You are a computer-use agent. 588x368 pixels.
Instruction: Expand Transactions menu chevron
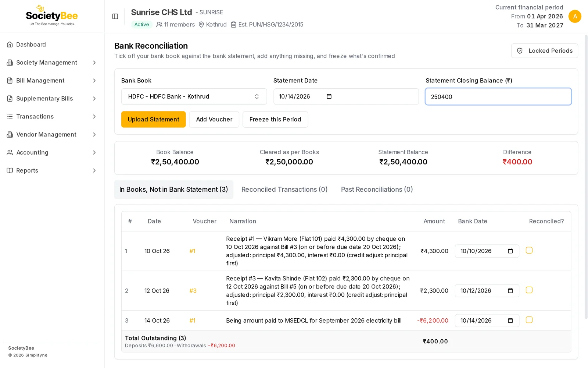pyautogui.click(x=94, y=117)
